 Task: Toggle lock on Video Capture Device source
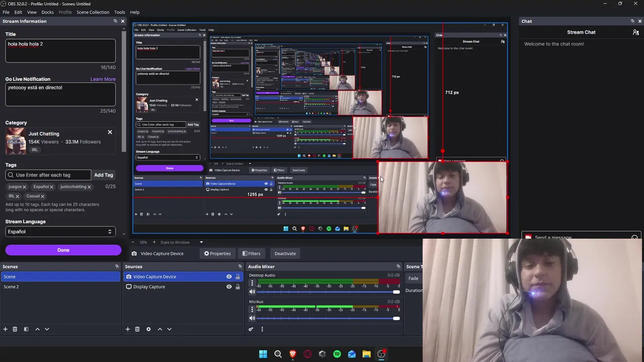[x=237, y=277]
